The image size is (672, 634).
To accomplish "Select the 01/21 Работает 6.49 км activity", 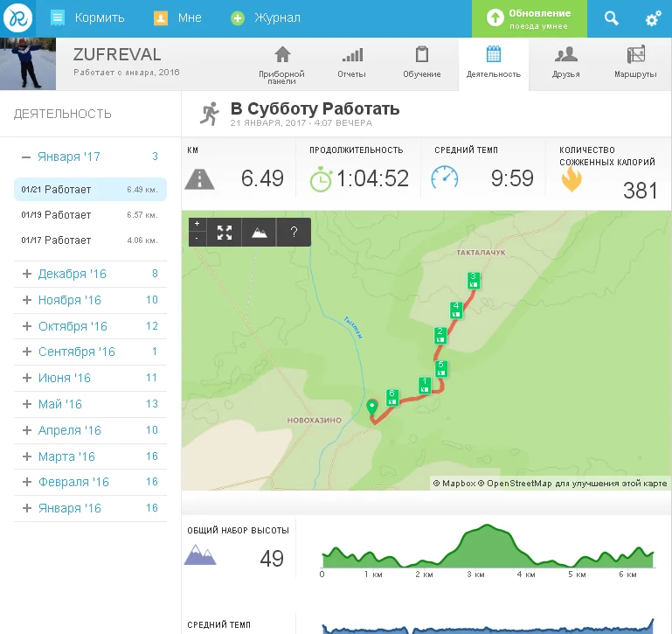I will coord(90,189).
